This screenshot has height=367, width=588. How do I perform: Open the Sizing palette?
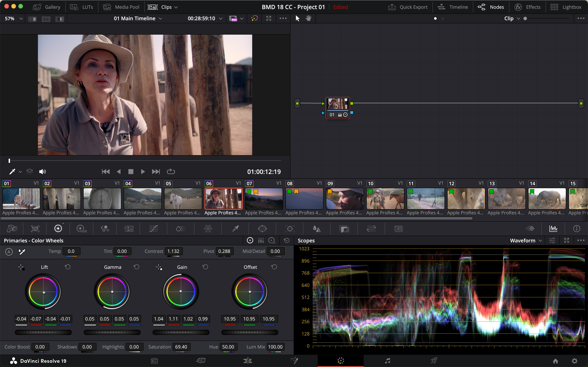click(x=371, y=229)
